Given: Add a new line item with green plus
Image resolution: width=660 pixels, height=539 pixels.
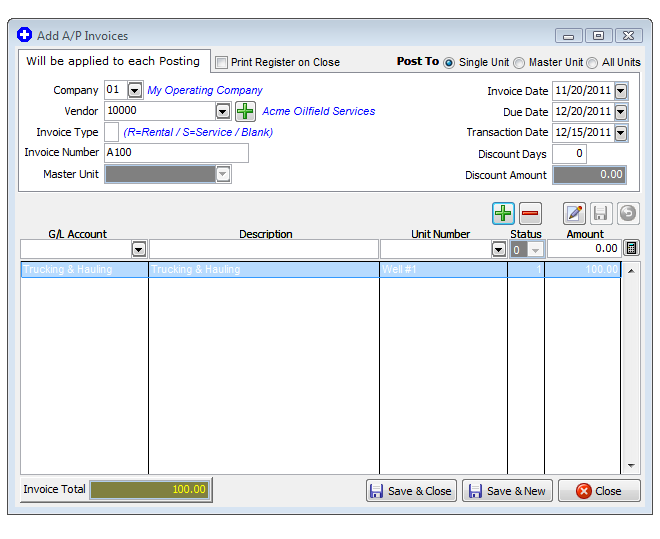Looking at the screenshot, I should [503, 213].
